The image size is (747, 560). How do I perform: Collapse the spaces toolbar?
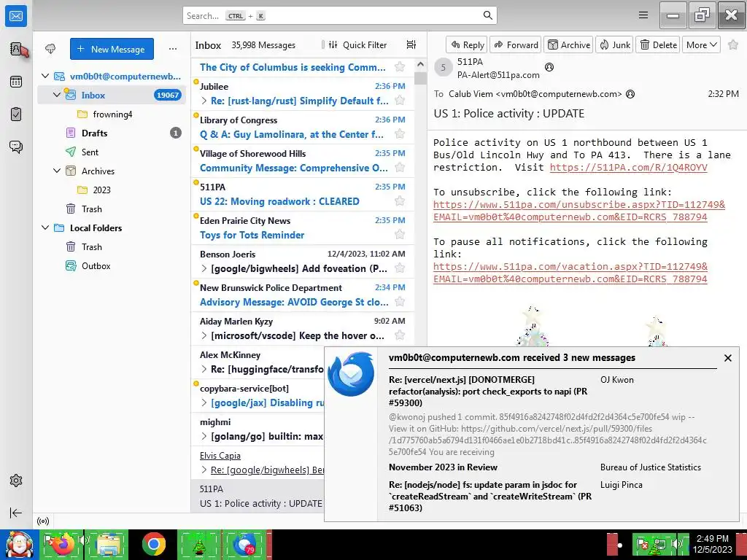[16, 513]
